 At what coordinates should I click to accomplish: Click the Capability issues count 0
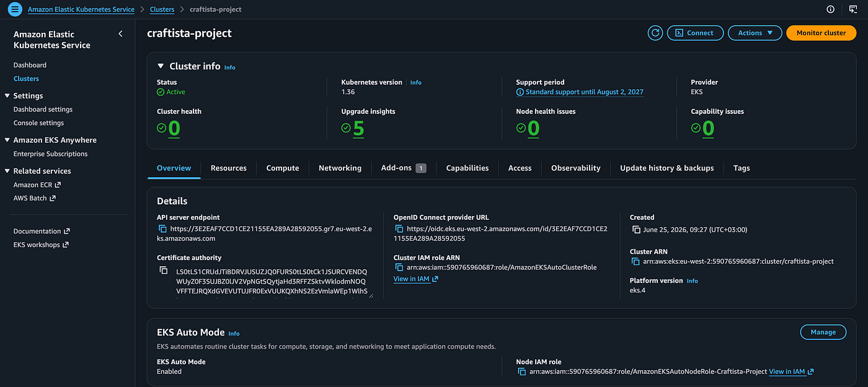tap(709, 128)
